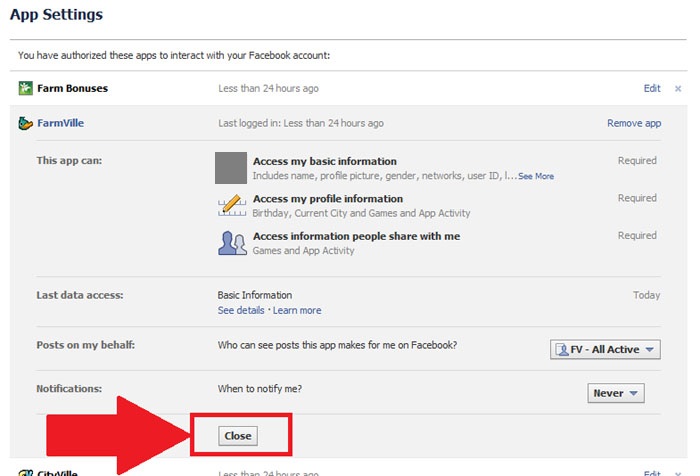Click Remove app for FarmVille
700x476 pixels.
click(x=634, y=123)
